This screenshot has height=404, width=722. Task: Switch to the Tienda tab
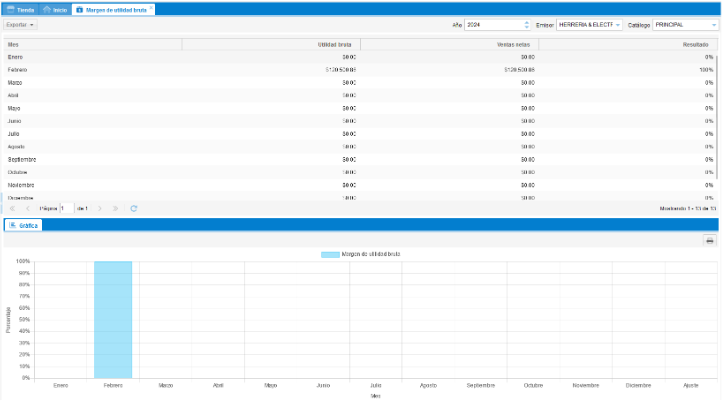[x=20, y=9]
